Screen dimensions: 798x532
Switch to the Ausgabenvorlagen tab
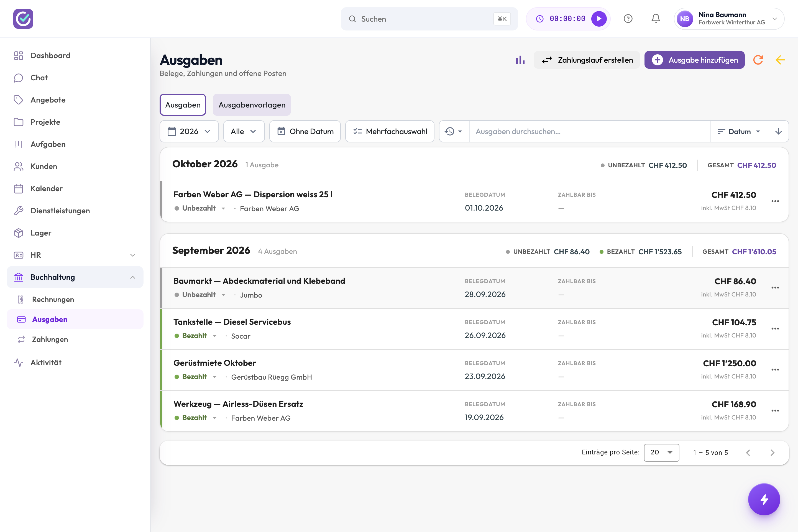click(x=252, y=105)
